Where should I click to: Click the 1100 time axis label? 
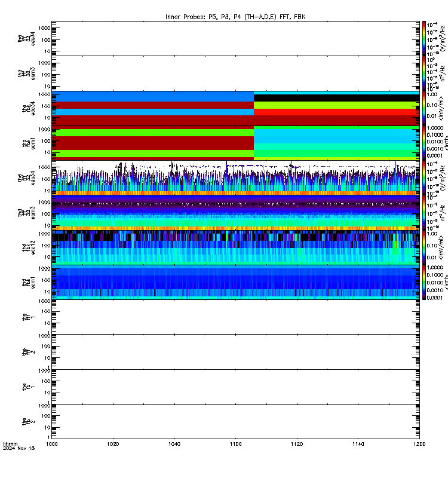(x=235, y=444)
